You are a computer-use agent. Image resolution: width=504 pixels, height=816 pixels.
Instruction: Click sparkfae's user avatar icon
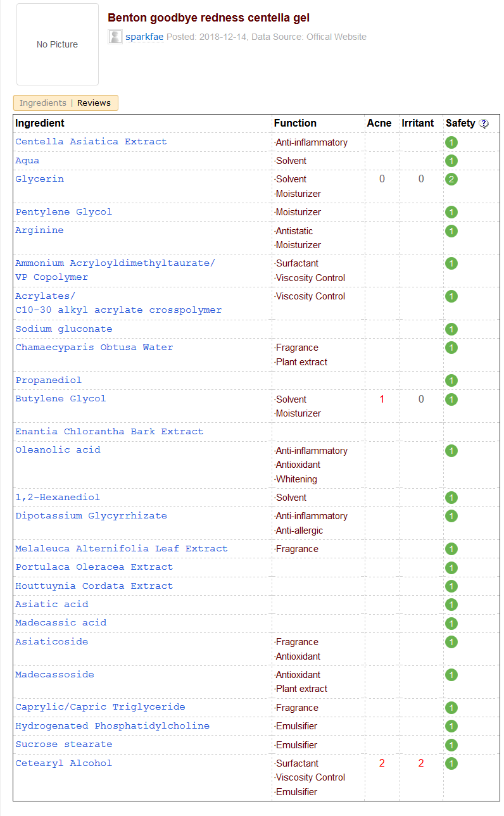tap(115, 37)
